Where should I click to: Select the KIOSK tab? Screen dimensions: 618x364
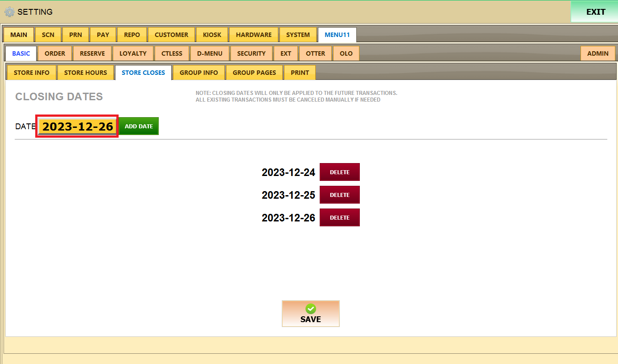[212, 35]
